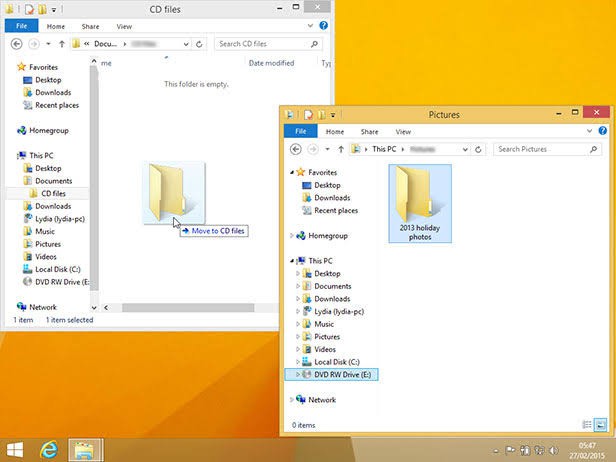Collapse the This PC tree in Pictures window
The height and width of the screenshot is (462, 616).
click(x=292, y=261)
